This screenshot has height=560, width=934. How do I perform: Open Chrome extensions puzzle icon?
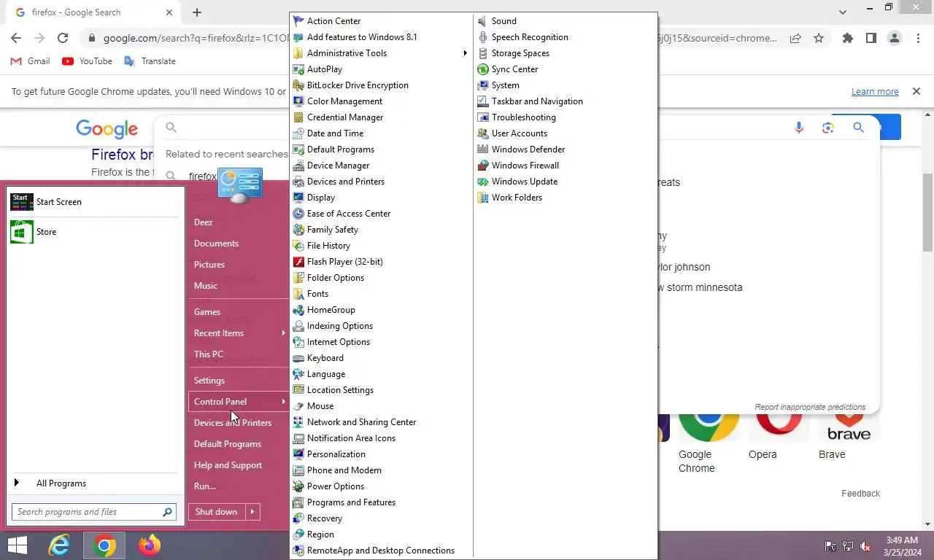coord(847,38)
